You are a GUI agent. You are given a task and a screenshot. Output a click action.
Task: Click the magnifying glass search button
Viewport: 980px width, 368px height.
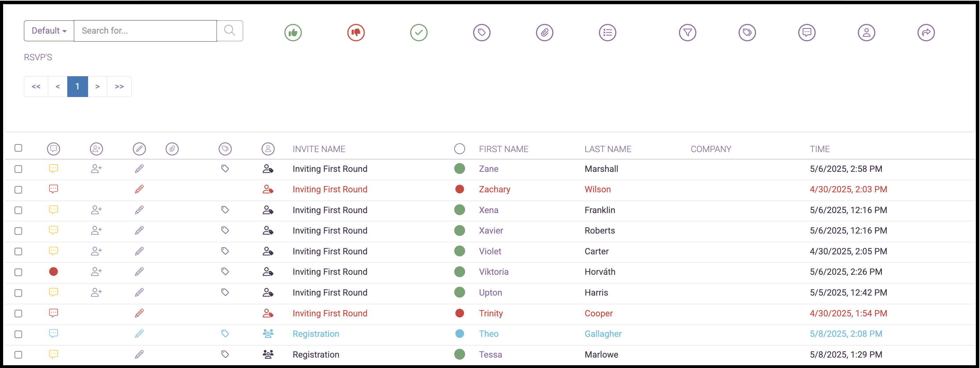(x=230, y=30)
